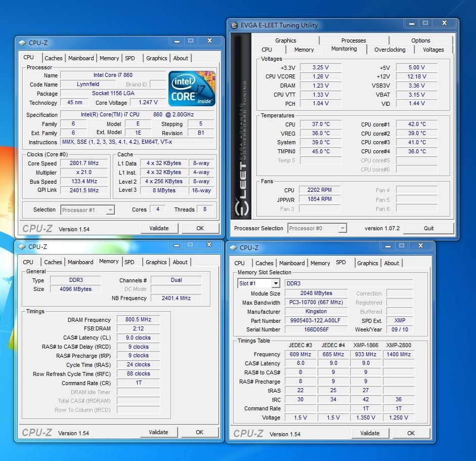Image resolution: width=476 pixels, height=461 pixels.
Task: Select SPD tab in top-left CPU-Z window
Action: 130,58
